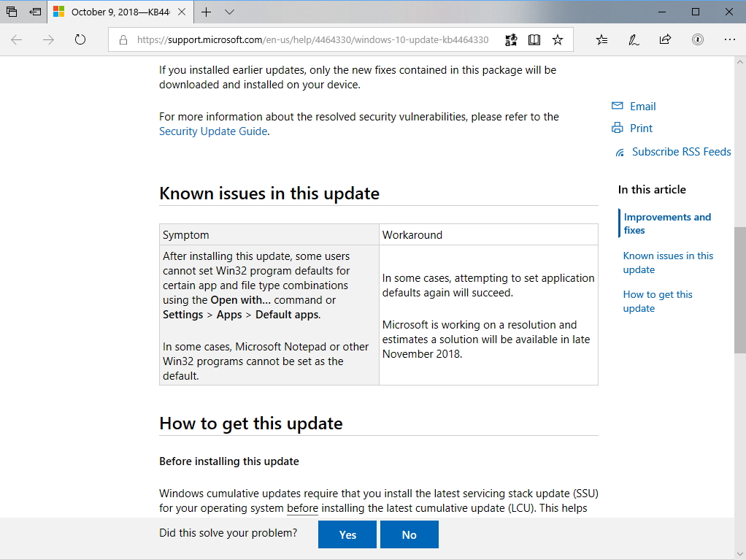746x560 pixels.
Task: Open the Favorites hub icon
Action: pyautogui.click(x=602, y=39)
